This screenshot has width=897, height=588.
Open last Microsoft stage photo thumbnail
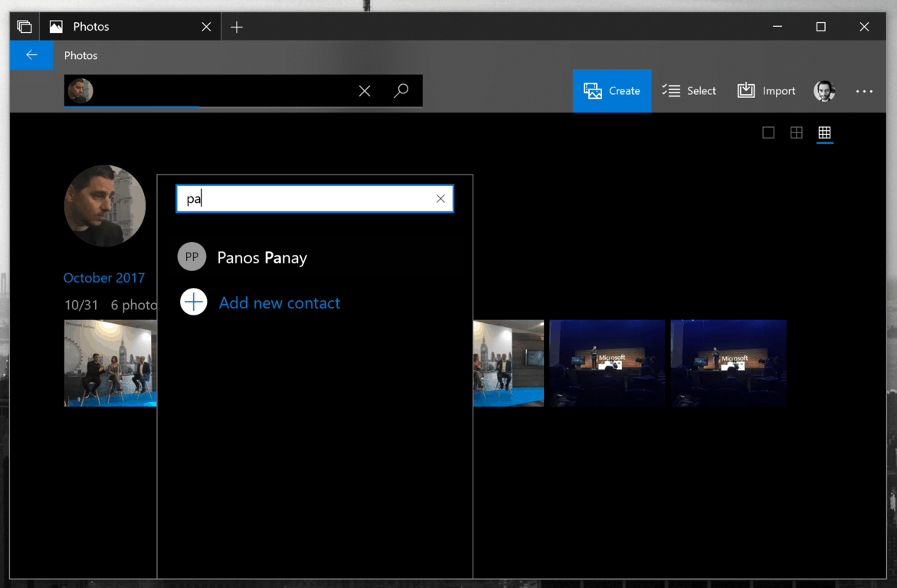click(x=728, y=363)
